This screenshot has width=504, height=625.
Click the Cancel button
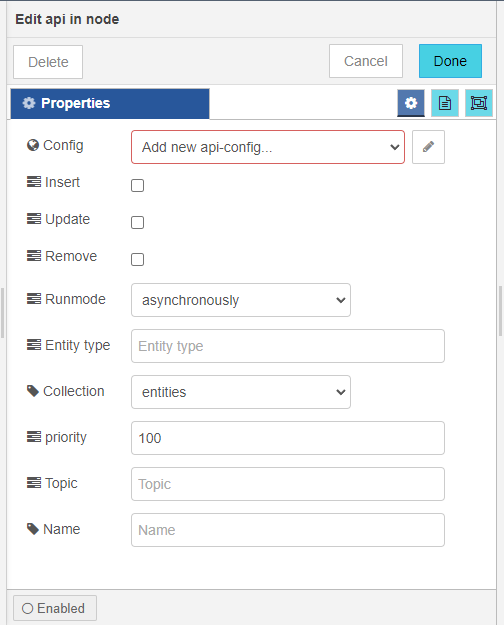366,61
